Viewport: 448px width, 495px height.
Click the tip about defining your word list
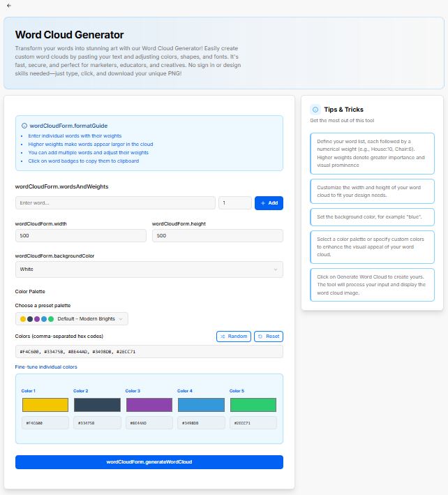click(372, 154)
